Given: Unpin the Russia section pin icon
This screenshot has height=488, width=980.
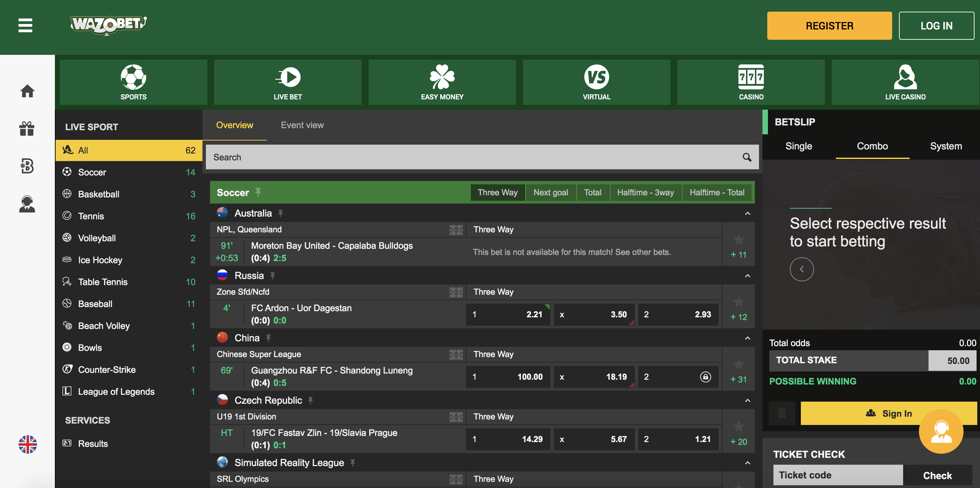Looking at the screenshot, I should pos(272,275).
